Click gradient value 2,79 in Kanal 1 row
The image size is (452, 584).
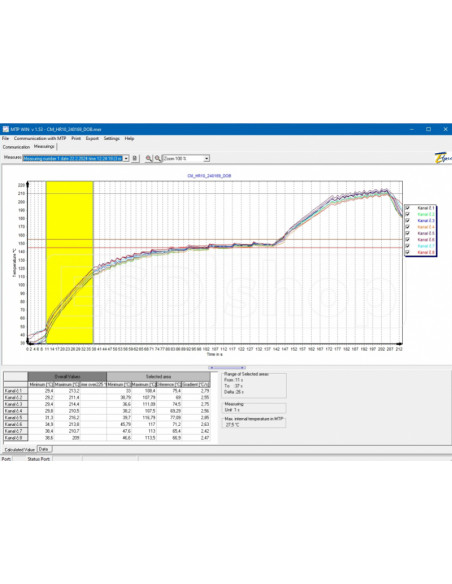[x=205, y=391]
